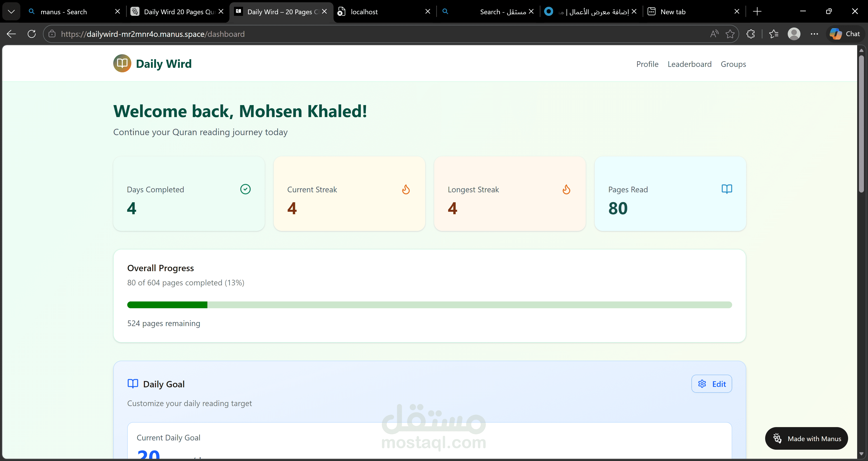This screenshot has height=461, width=868.
Task: Reload the page with refresh button
Action: point(32,34)
